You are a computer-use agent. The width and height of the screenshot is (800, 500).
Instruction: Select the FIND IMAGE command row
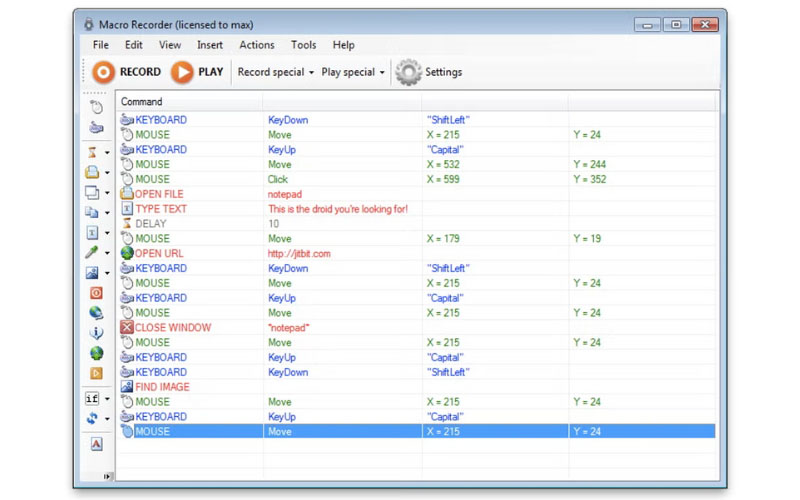(416, 387)
